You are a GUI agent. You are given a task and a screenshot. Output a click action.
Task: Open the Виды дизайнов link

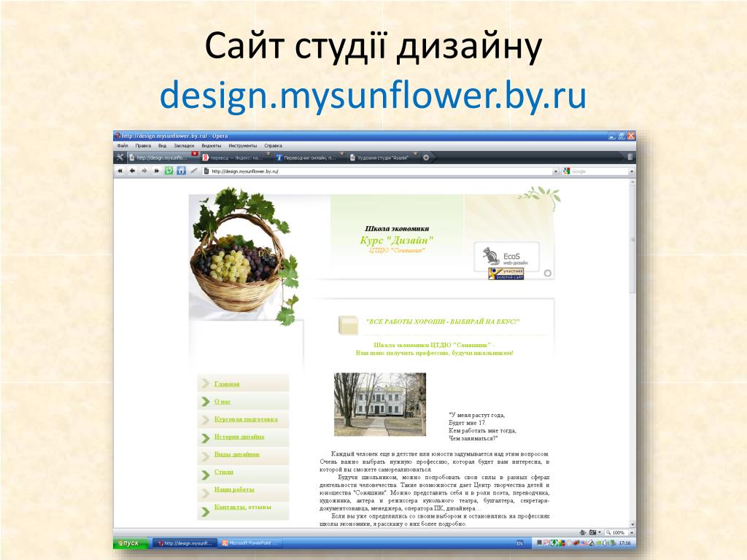click(x=237, y=454)
